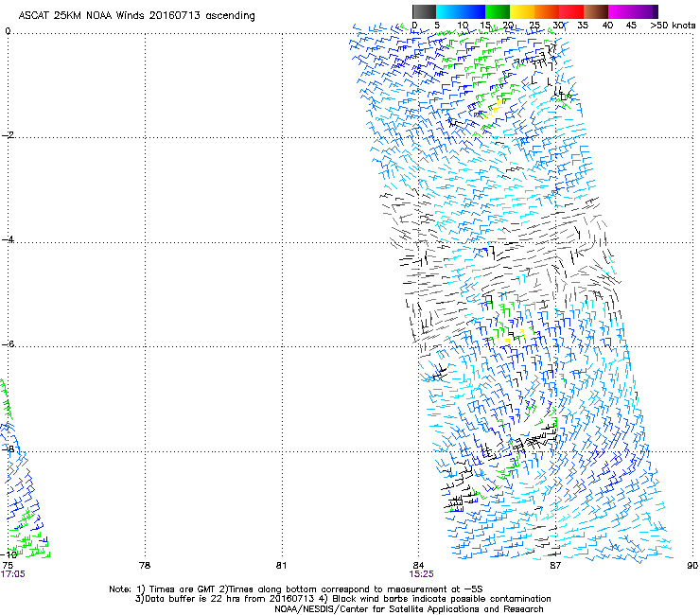Click the latitude axis label '-4'
This screenshot has height=615, width=700.
8,239
